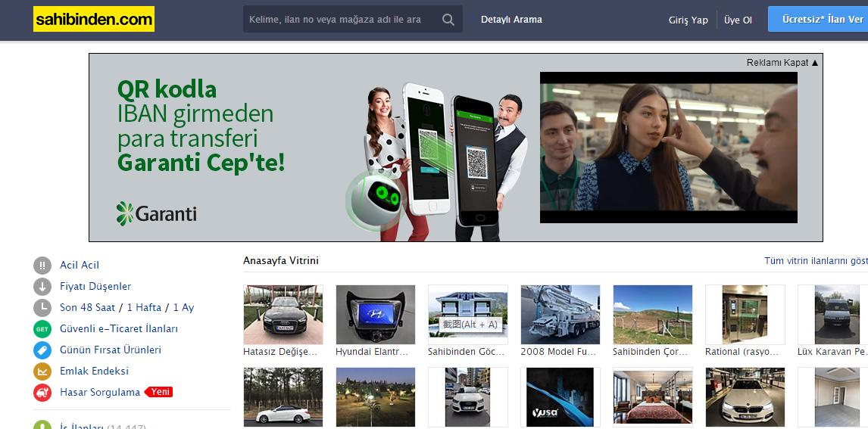Open Güvenli e-Ticaret İlanları

pyautogui.click(x=119, y=329)
